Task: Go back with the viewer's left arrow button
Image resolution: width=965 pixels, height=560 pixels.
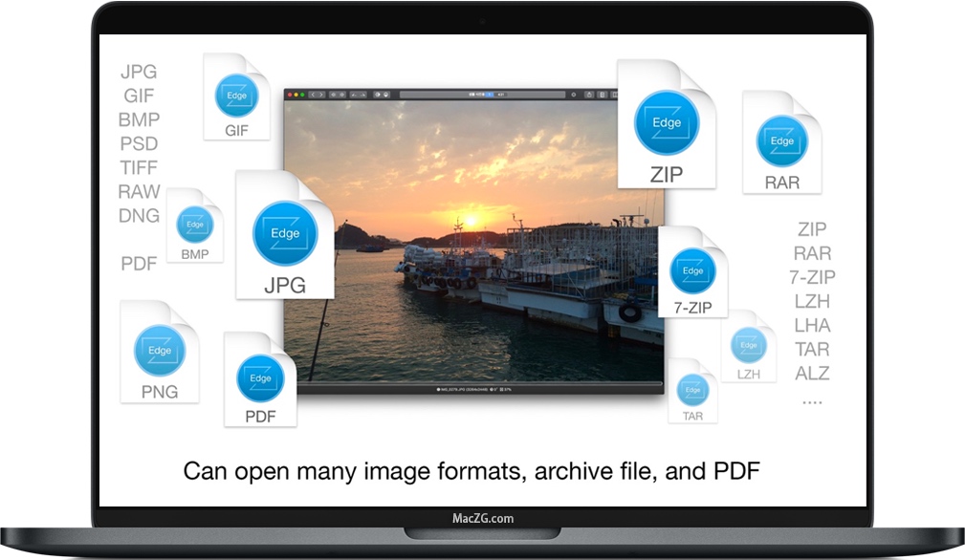Action: pos(313,95)
